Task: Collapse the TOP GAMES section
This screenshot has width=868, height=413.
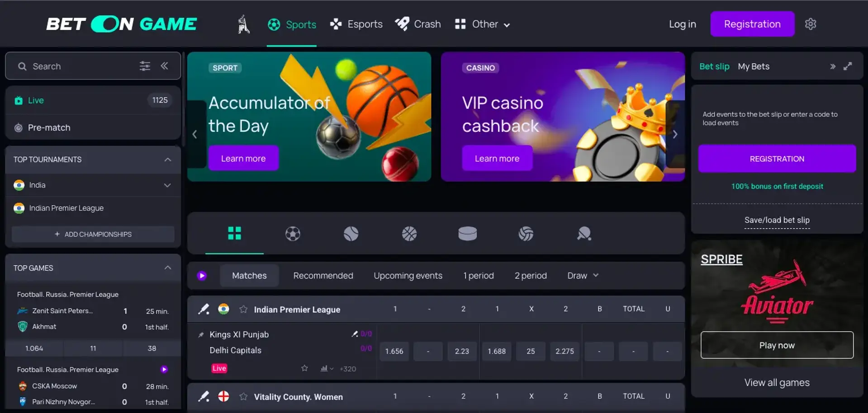Action: point(168,268)
